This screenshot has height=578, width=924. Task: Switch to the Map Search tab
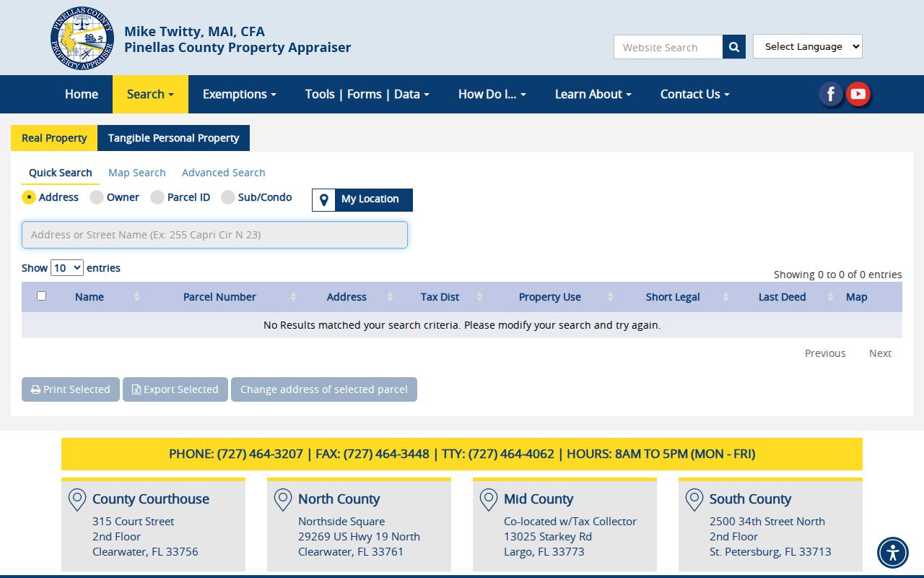pos(137,173)
